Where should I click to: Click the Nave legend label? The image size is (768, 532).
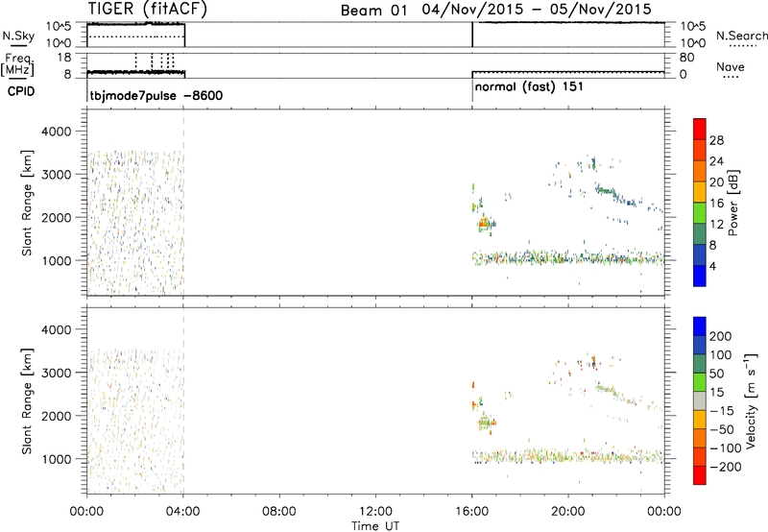tap(730, 67)
